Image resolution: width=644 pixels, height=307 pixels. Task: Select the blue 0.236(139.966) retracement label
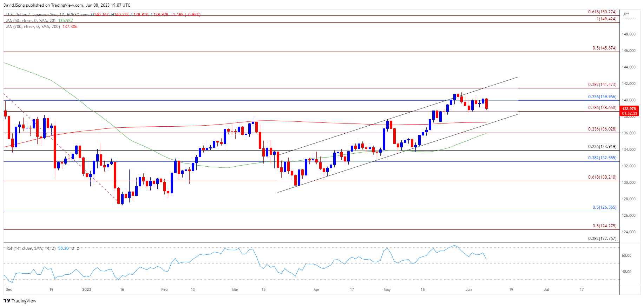(602, 97)
